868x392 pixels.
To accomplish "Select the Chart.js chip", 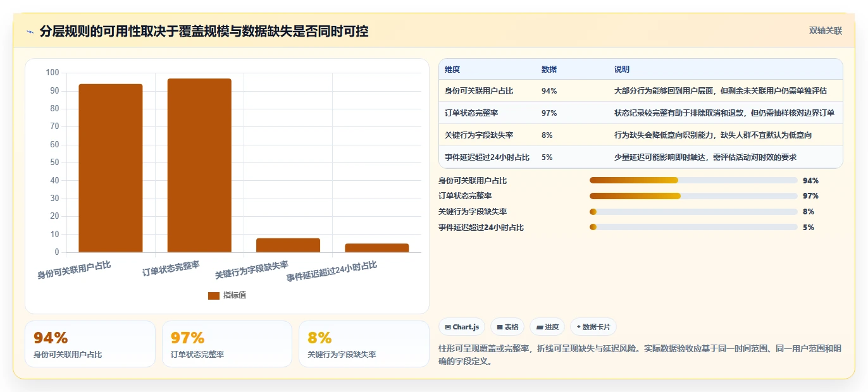I will pyautogui.click(x=462, y=327).
